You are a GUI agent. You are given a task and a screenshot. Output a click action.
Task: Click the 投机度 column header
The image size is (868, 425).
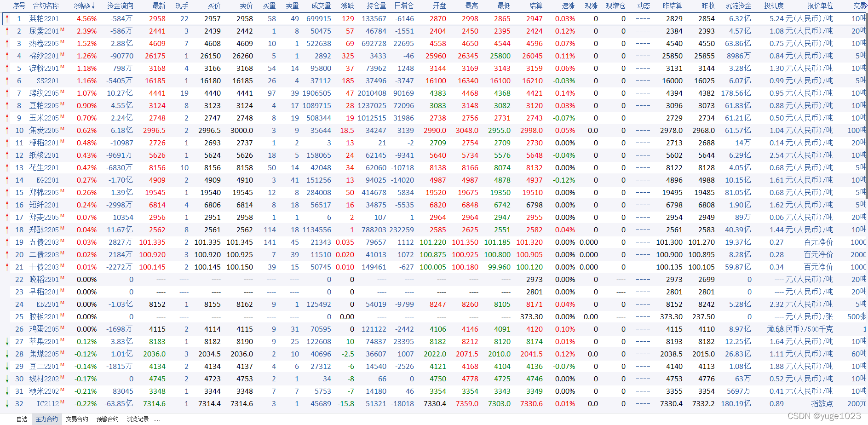coord(774,6)
